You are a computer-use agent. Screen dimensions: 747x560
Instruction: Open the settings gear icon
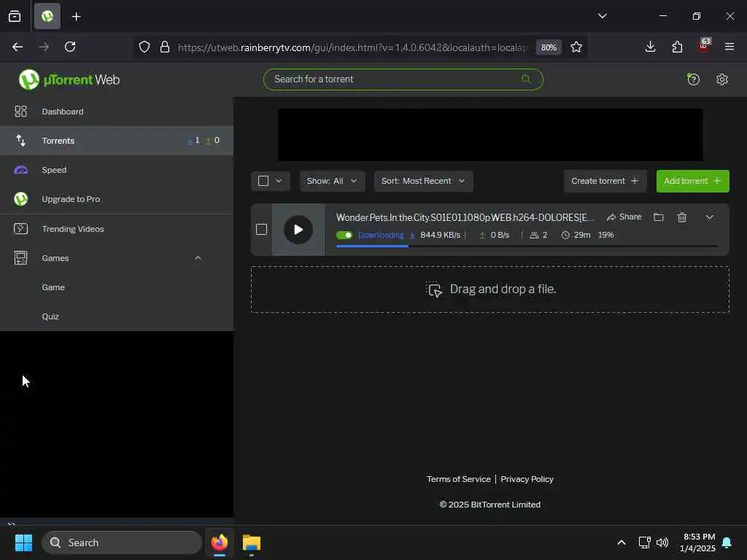click(722, 79)
